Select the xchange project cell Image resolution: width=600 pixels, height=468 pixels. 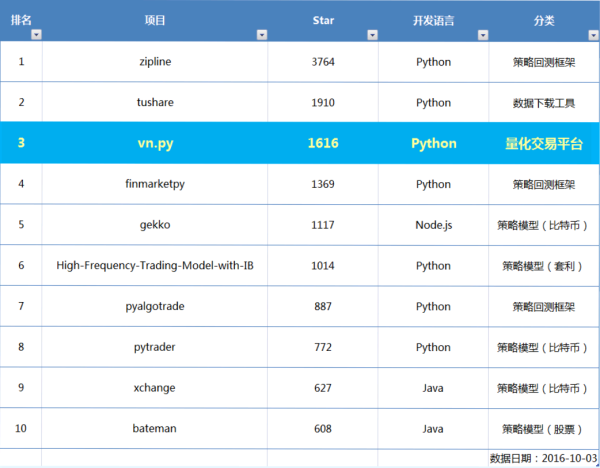pyautogui.click(x=155, y=388)
